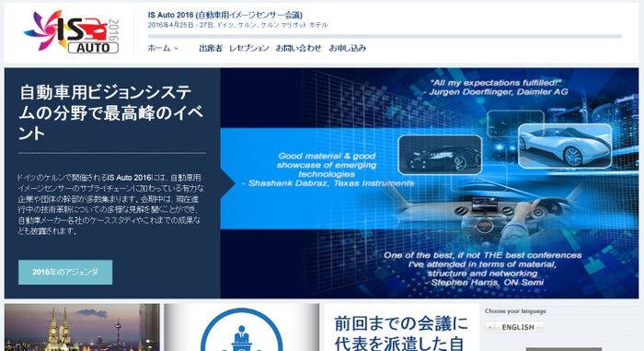644x351 pixels.
Task: Open the レセプション page
Action: pyautogui.click(x=249, y=48)
